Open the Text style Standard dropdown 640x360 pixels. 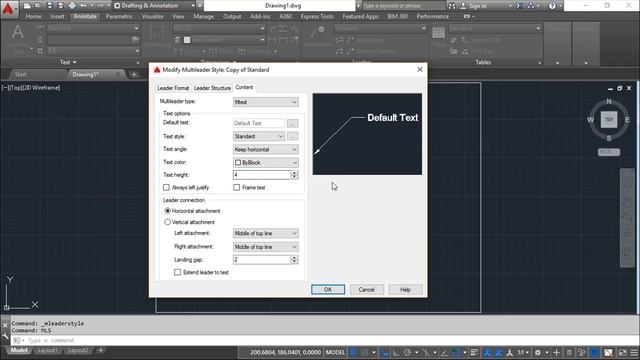[x=259, y=136]
